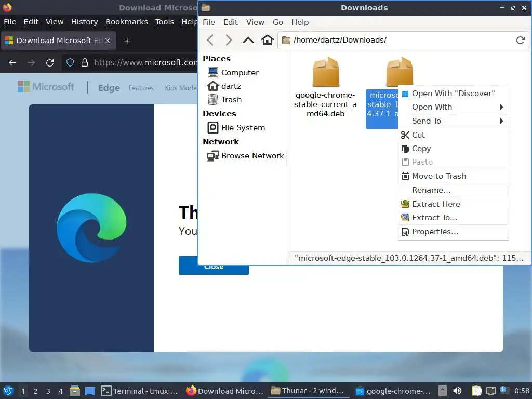Reload the Downloads folder listing
Screen dimensions: 532x399
coord(520,40)
